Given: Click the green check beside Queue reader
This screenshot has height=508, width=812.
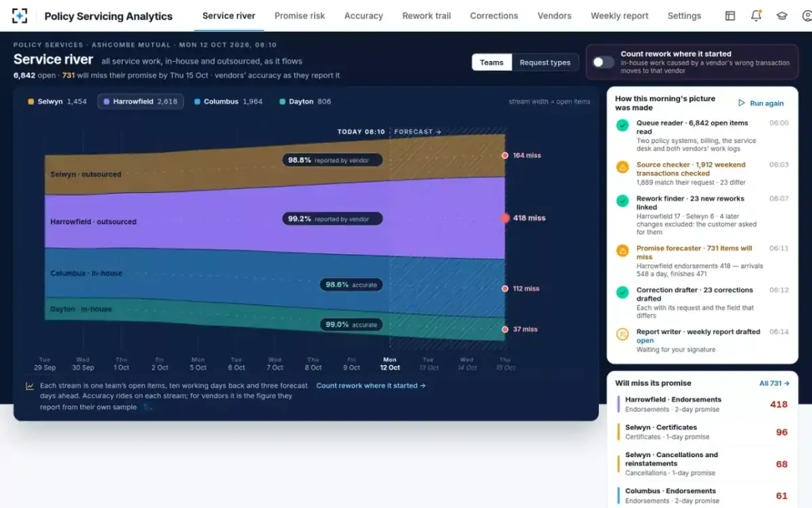Looking at the screenshot, I should tap(622, 125).
